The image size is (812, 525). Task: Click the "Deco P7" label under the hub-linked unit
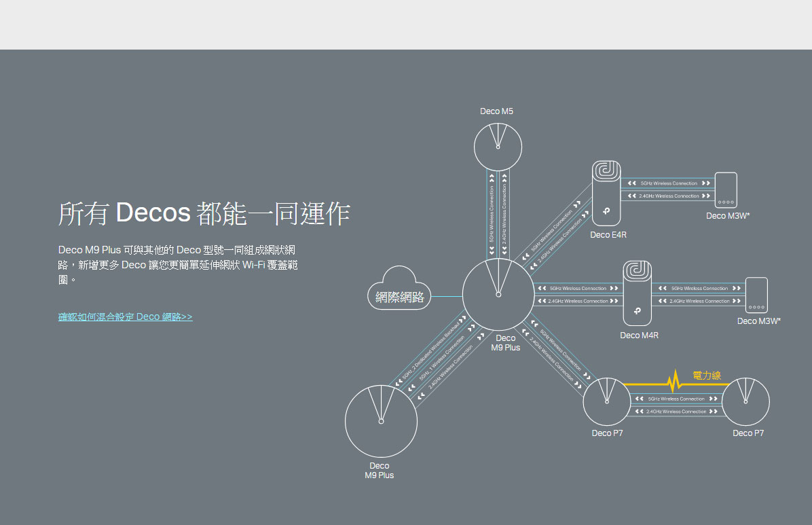[x=608, y=433]
